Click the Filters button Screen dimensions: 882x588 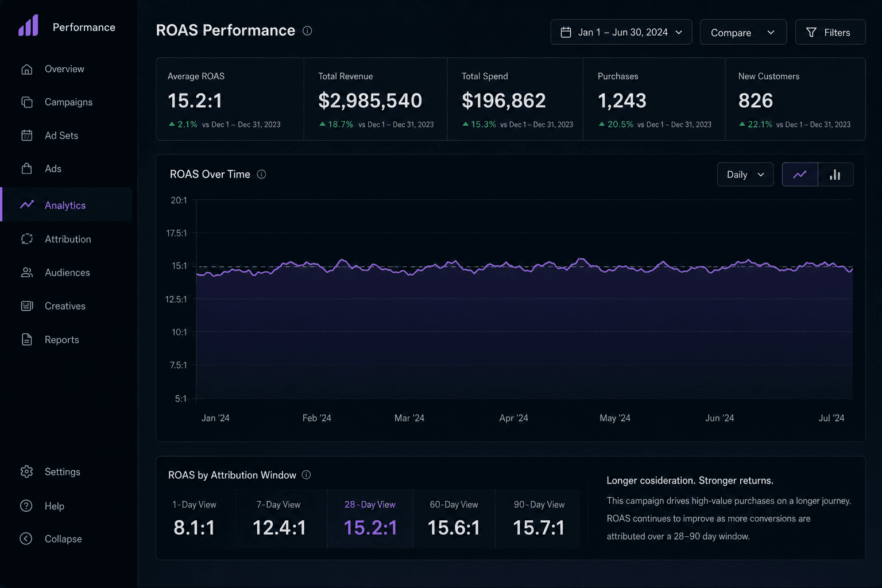(830, 32)
